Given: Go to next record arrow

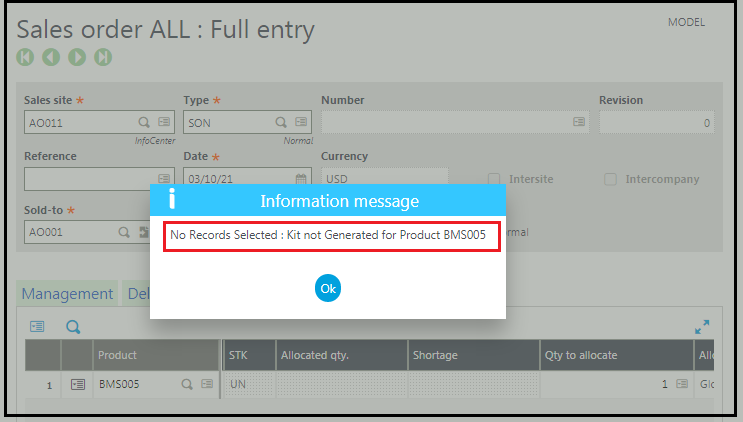Looking at the screenshot, I should click(77, 57).
